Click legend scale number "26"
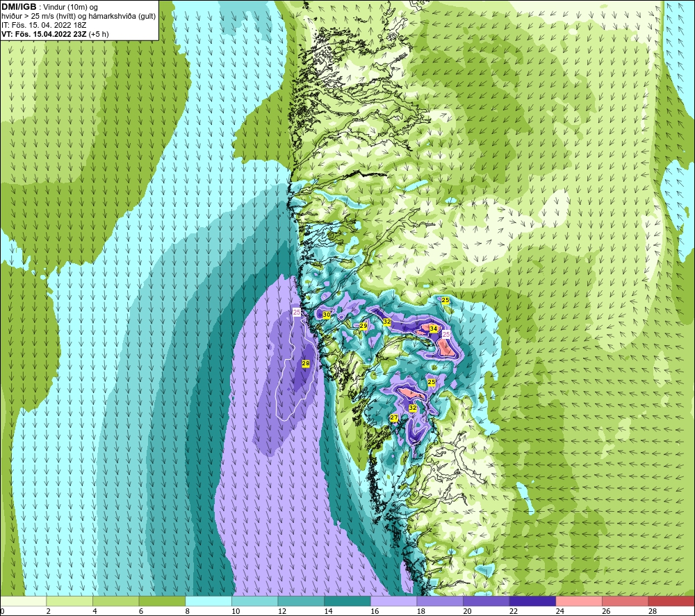 [606, 611]
